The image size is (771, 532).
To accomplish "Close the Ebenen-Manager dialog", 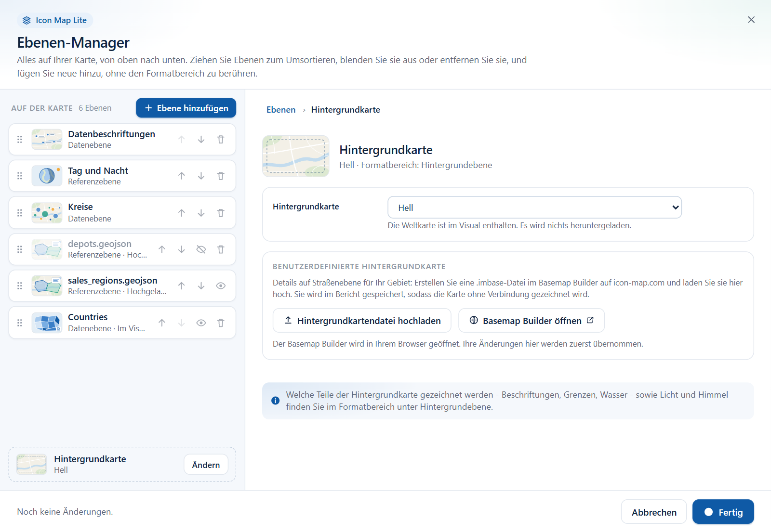I will 751,20.
